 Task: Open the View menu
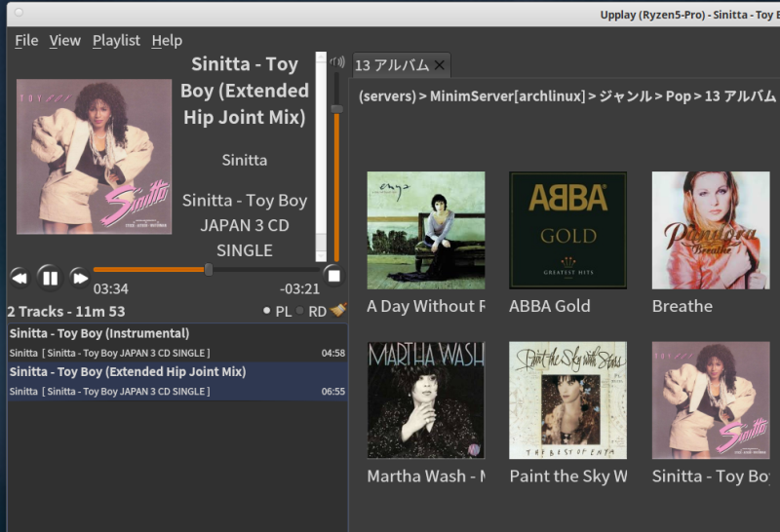point(64,40)
